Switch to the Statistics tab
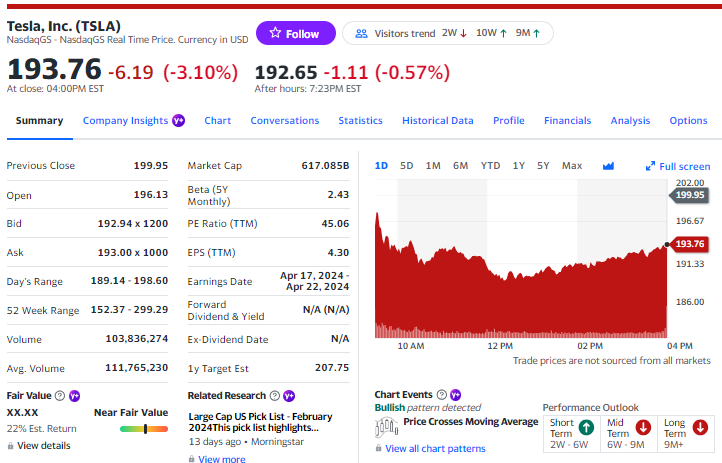The width and height of the screenshot is (722, 463). (x=361, y=121)
